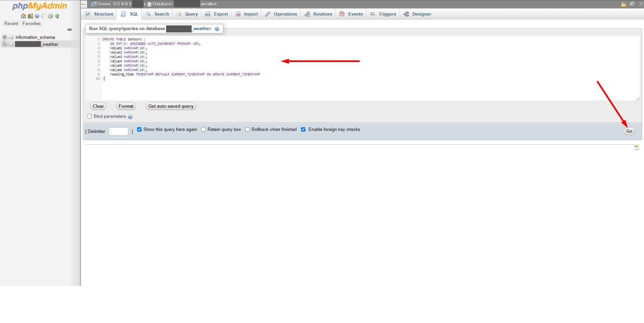Open the Recent tables list
Screen dimensions: 644x323
(x=11, y=23)
